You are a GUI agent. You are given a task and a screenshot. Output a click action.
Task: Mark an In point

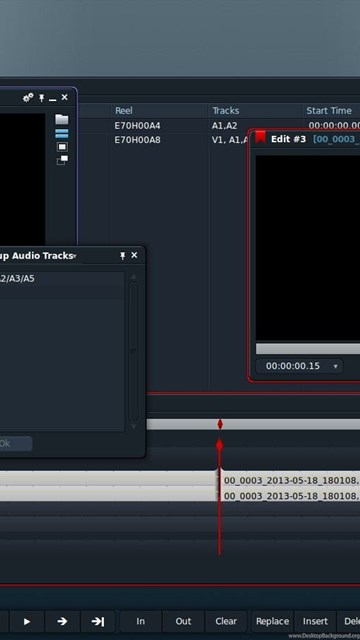[140, 621]
